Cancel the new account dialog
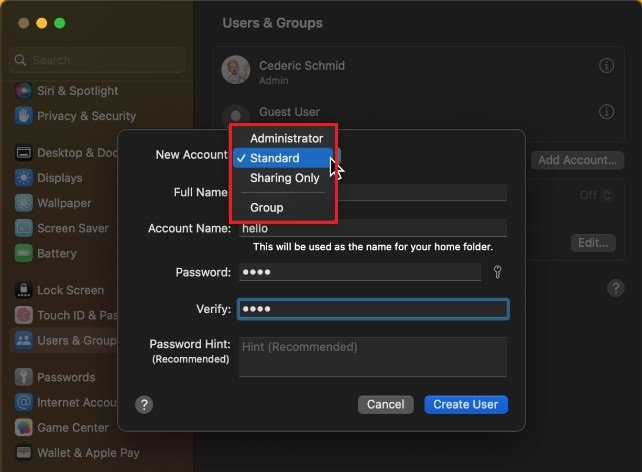The width and height of the screenshot is (642, 472). tap(385, 405)
